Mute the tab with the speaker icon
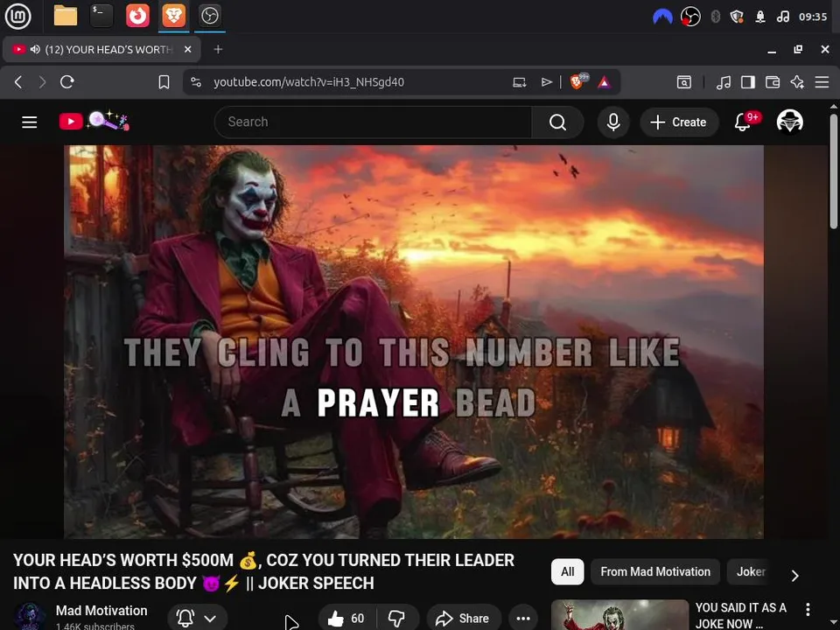Image resolution: width=840 pixels, height=630 pixels. [35, 49]
